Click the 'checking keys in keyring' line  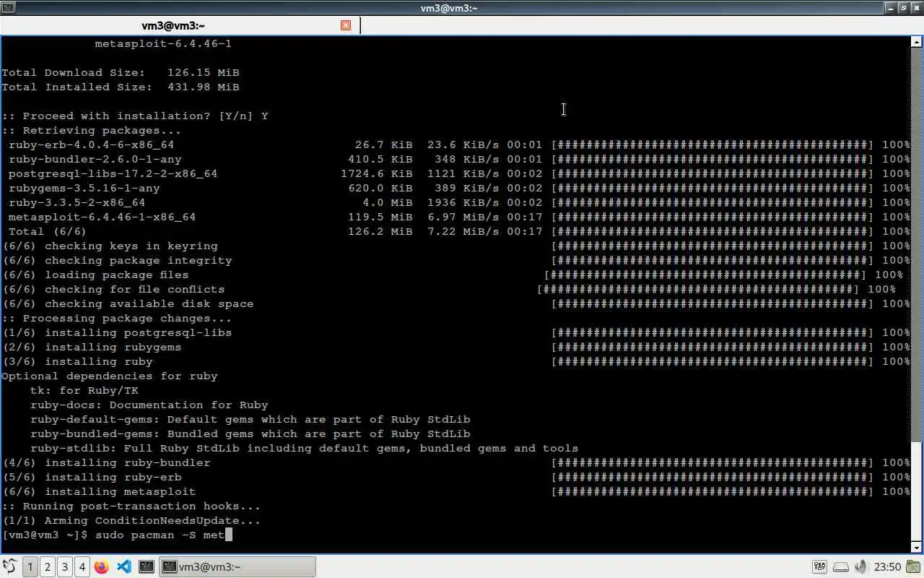(x=456, y=246)
